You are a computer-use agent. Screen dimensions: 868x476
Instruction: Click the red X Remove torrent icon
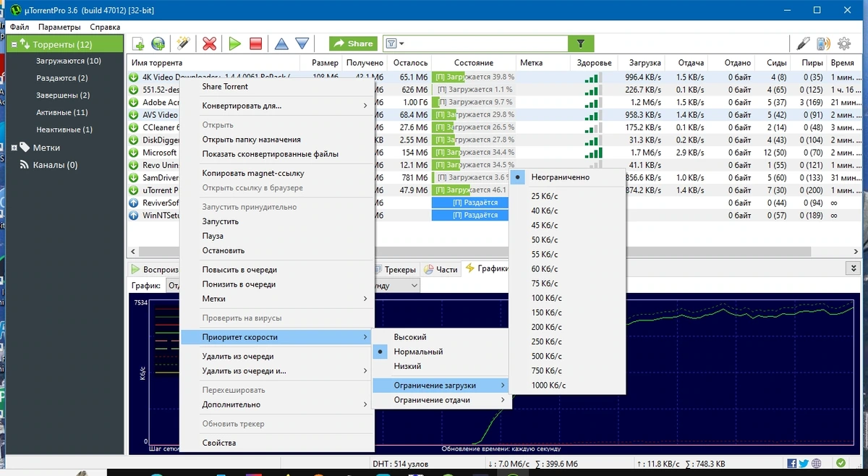pyautogui.click(x=210, y=44)
